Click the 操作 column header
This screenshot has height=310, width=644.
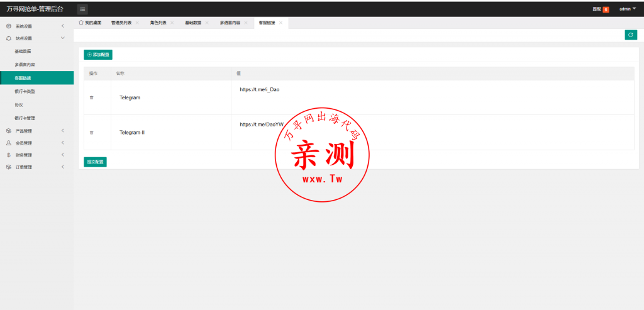(93, 74)
